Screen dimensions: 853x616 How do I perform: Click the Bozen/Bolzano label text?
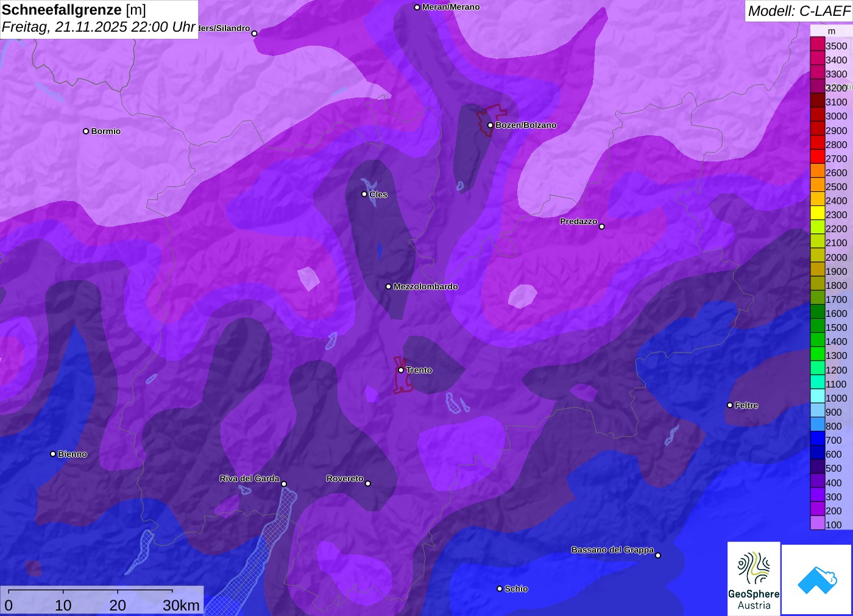(526, 125)
